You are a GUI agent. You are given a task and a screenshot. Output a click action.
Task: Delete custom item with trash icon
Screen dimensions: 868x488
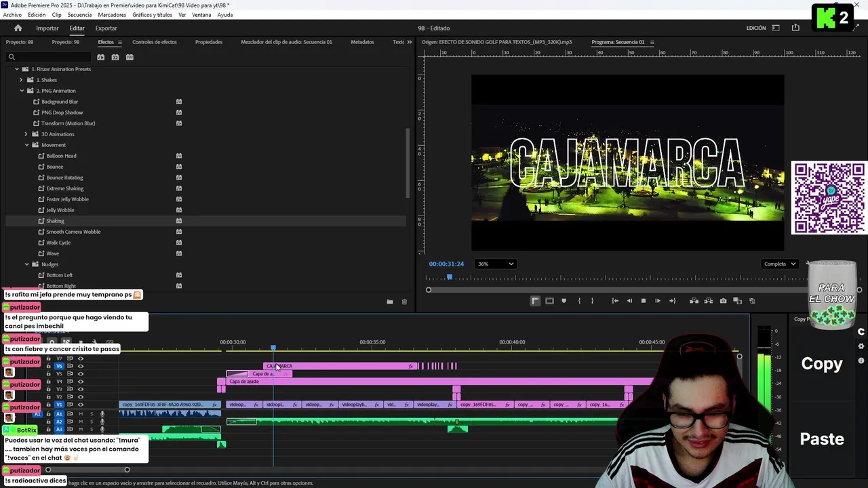pyautogui.click(x=404, y=302)
